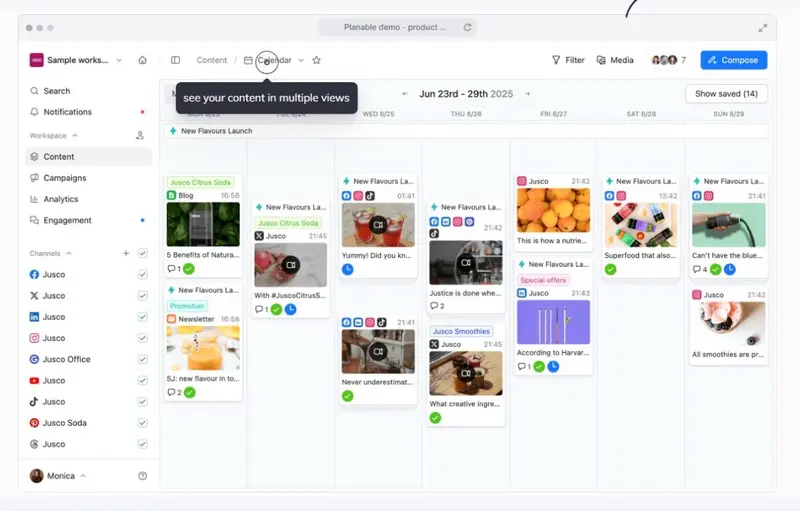Go to previous week arrow
800x511 pixels.
click(x=405, y=94)
